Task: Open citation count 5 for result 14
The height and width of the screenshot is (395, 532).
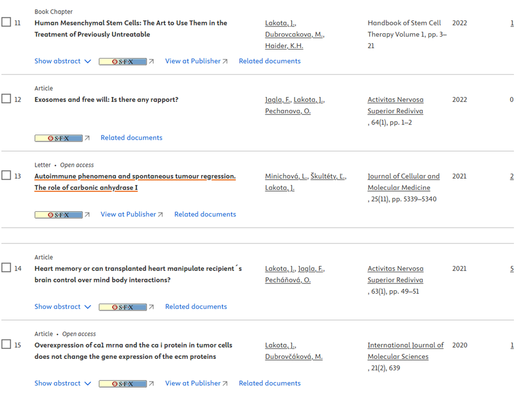Action: tap(512, 269)
